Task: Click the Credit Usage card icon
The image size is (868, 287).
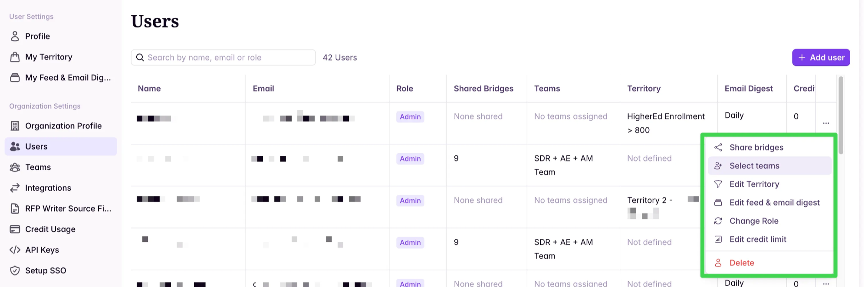Action: pyautogui.click(x=15, y=229)
